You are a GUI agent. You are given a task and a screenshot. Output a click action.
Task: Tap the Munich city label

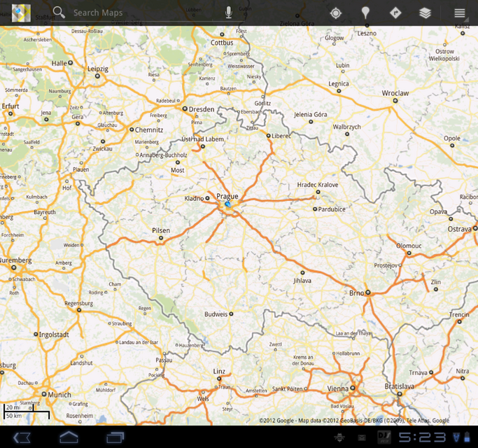point(58,395)
